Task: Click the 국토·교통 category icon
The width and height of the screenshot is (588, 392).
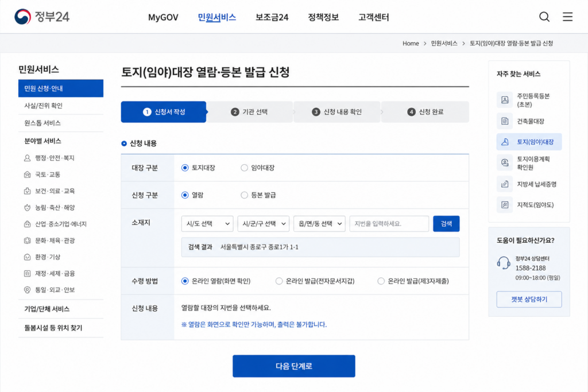Action: pyautogui.click(x=28, y=174)
